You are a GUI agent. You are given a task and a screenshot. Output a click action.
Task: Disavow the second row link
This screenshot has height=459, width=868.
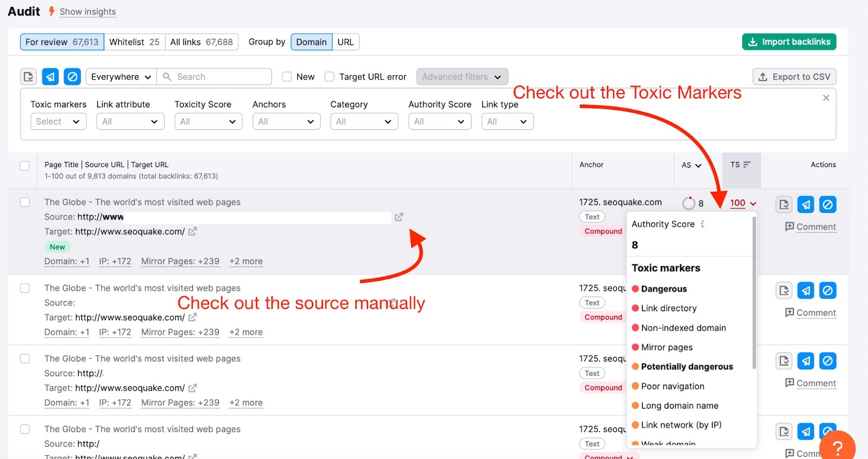828,290
